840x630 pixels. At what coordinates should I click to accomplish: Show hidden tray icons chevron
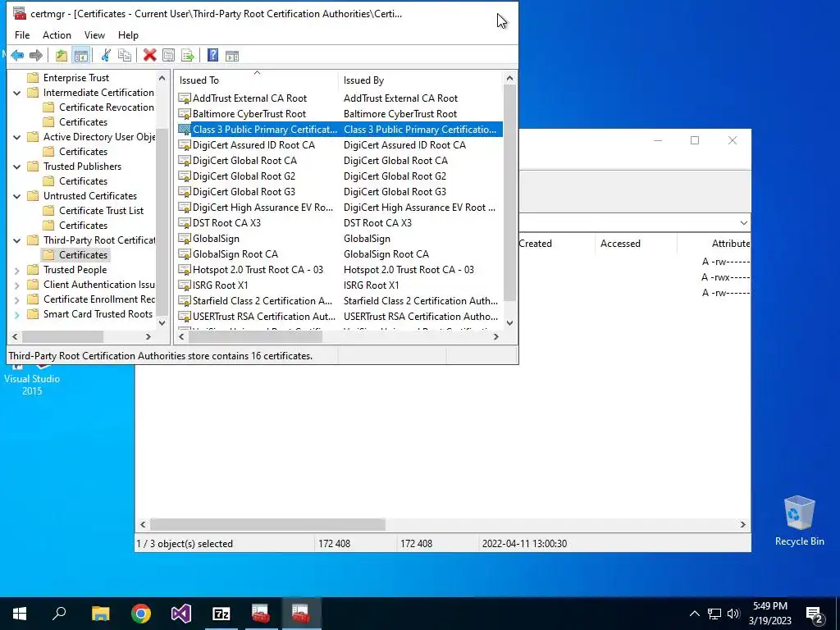click(694, 614)
